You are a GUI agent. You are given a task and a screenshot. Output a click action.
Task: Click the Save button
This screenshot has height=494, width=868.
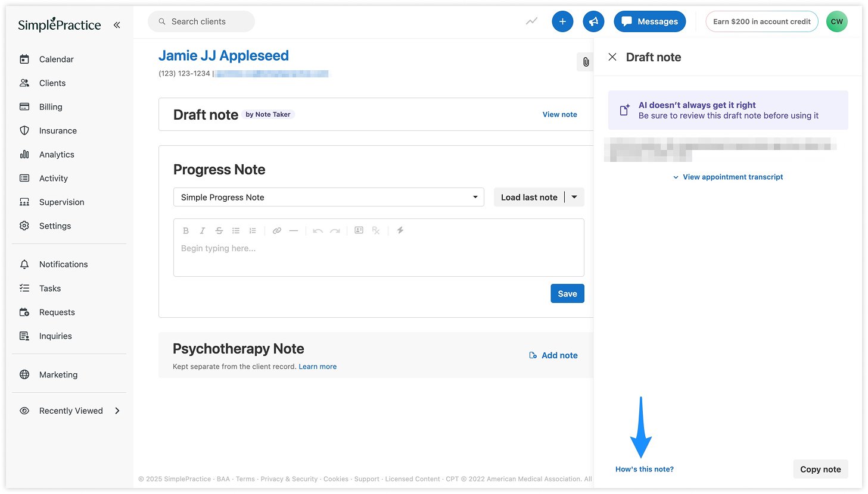click(567, 293)
